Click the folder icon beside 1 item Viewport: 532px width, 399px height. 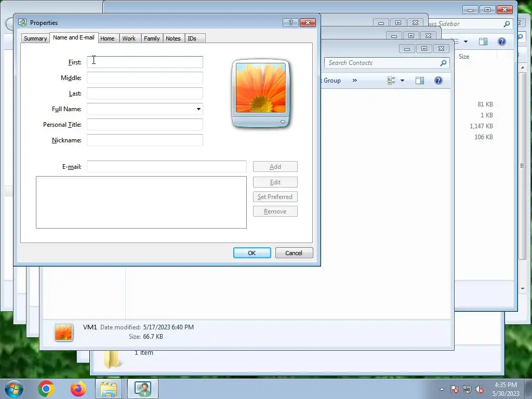112,361
